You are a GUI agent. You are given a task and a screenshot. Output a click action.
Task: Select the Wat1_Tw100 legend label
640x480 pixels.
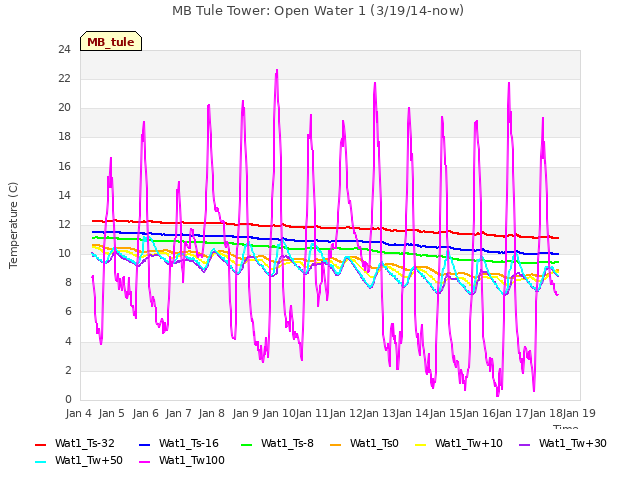192,461
